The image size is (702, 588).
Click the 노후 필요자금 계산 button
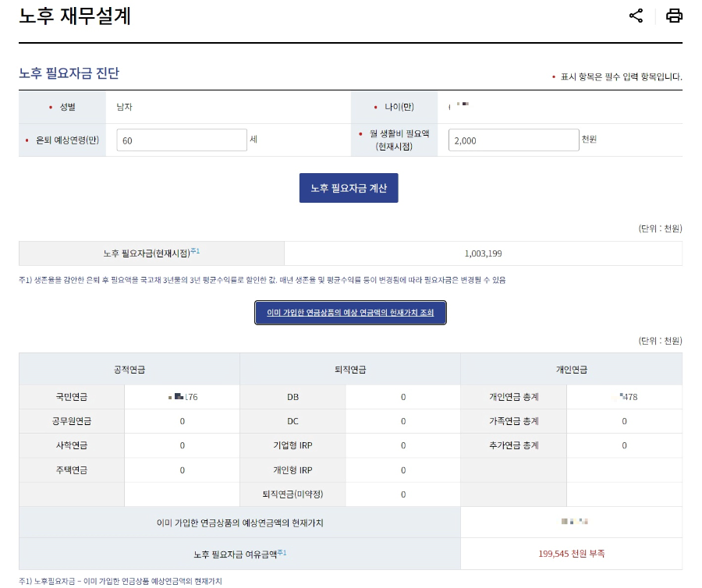tap(349, 187)
